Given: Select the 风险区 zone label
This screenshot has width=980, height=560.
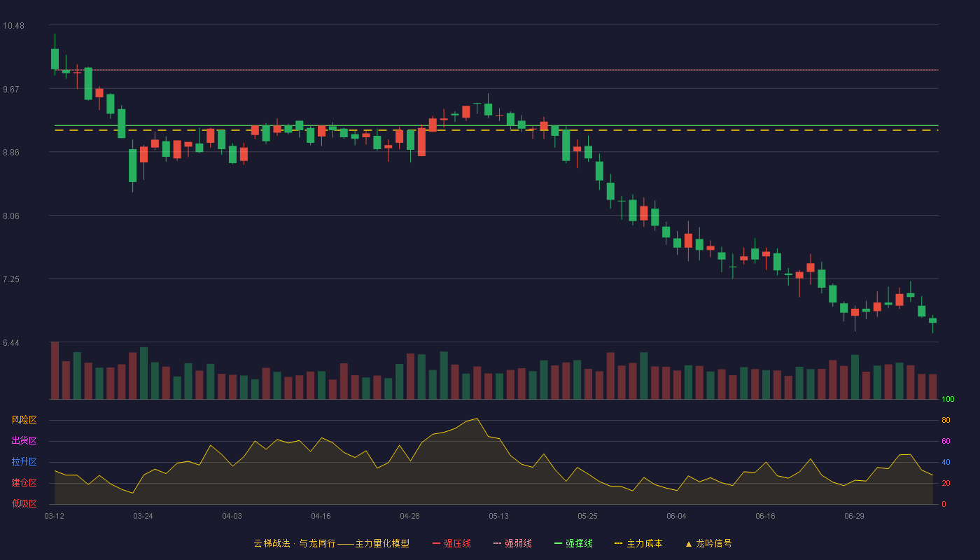Looking at the screenshot, I should (24, 420).
